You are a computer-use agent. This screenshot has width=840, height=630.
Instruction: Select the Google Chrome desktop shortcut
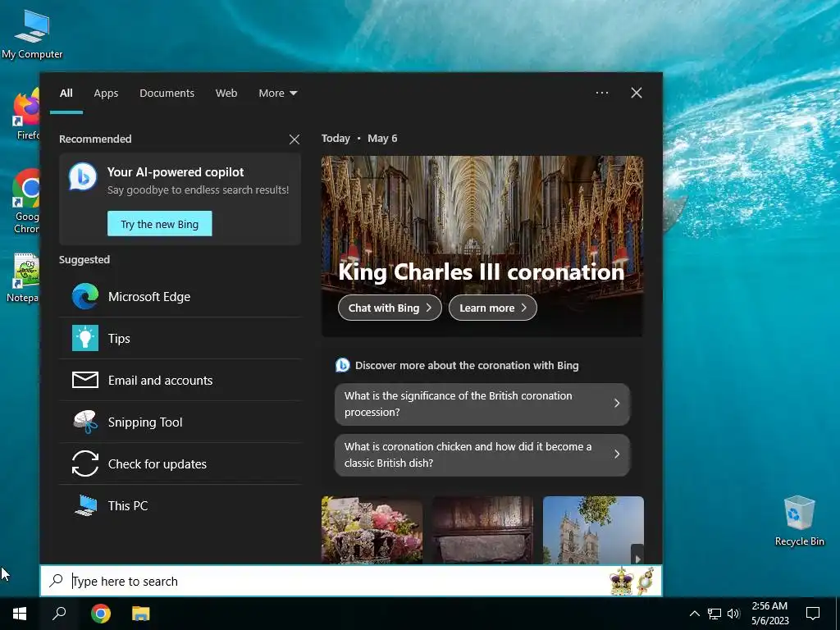point(25,202)
